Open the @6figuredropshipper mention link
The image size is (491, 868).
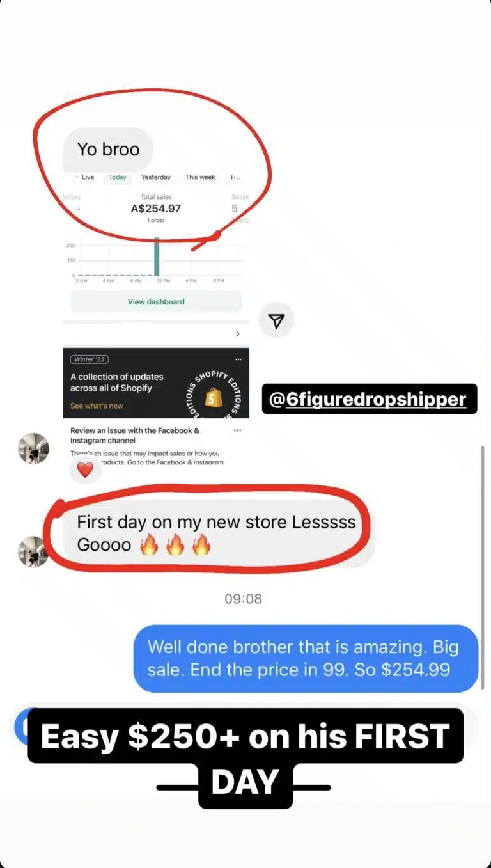[370, 399]
